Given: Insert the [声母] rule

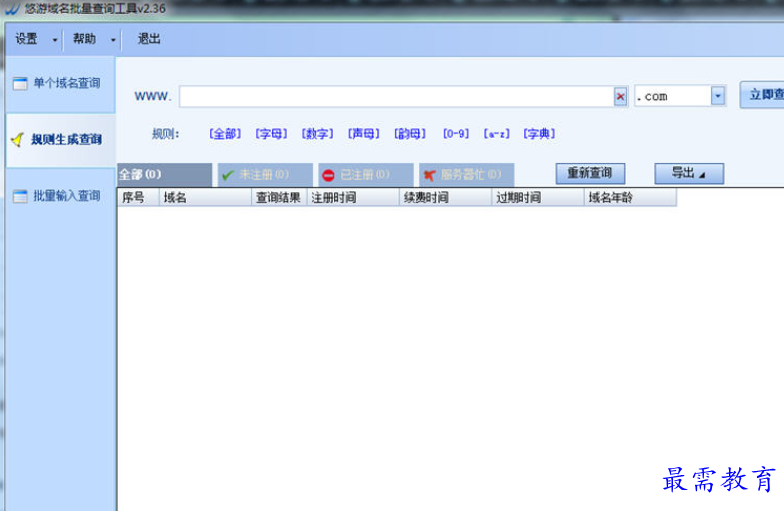Looking at the screenshot, I should tap(364, 134).
